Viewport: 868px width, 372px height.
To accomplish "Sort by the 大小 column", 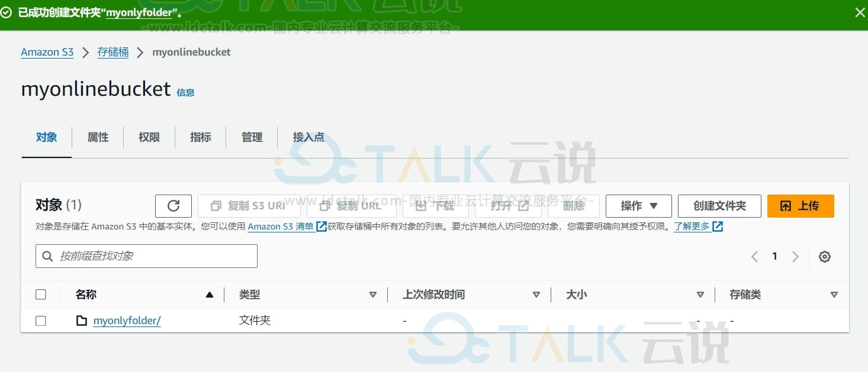I will 700,295.
